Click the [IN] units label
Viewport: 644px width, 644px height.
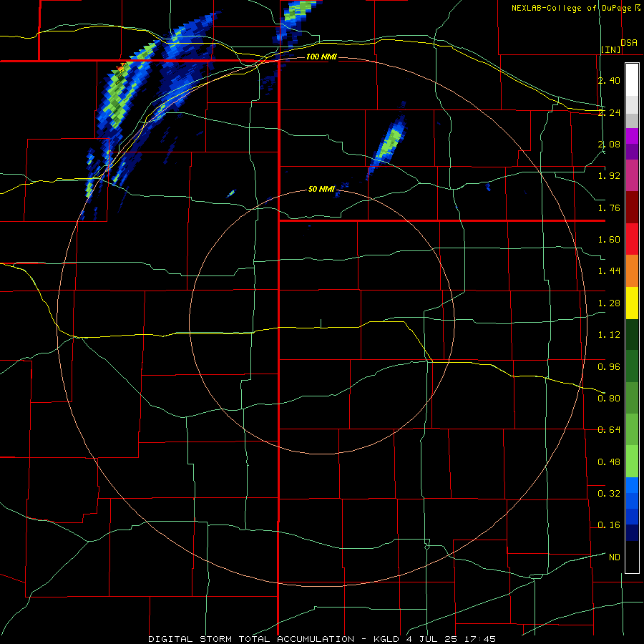611,49
